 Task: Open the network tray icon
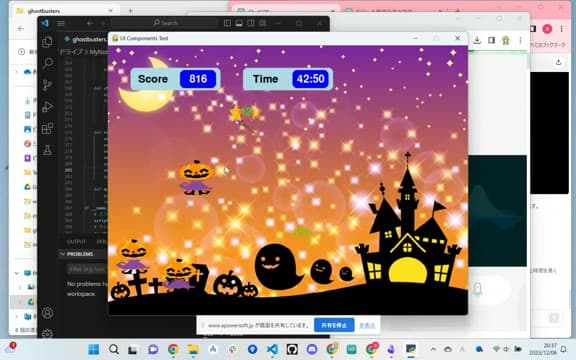[x=496, y=349]
